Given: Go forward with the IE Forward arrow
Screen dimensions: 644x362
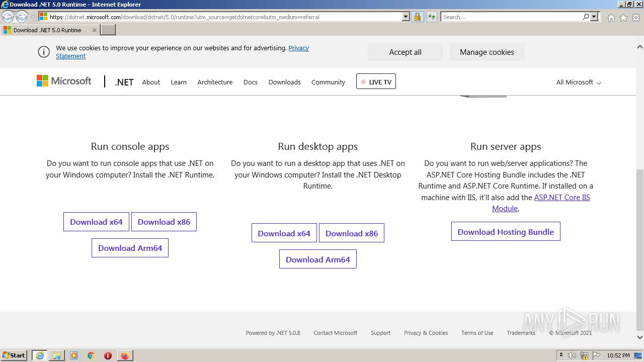Looking at the screenshot, I should [22, 17].
